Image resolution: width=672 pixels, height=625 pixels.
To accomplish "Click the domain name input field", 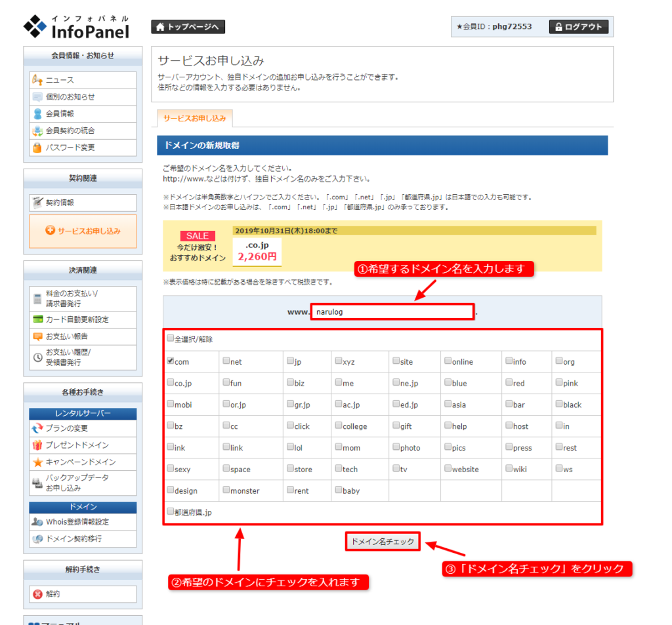I will click(392, 312).
